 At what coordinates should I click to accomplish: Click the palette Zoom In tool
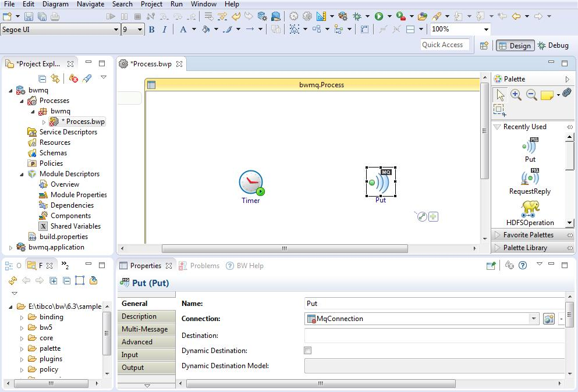516,95
